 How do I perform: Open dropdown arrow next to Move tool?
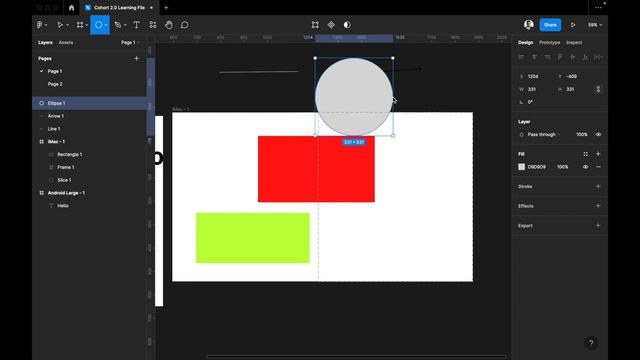67,25
